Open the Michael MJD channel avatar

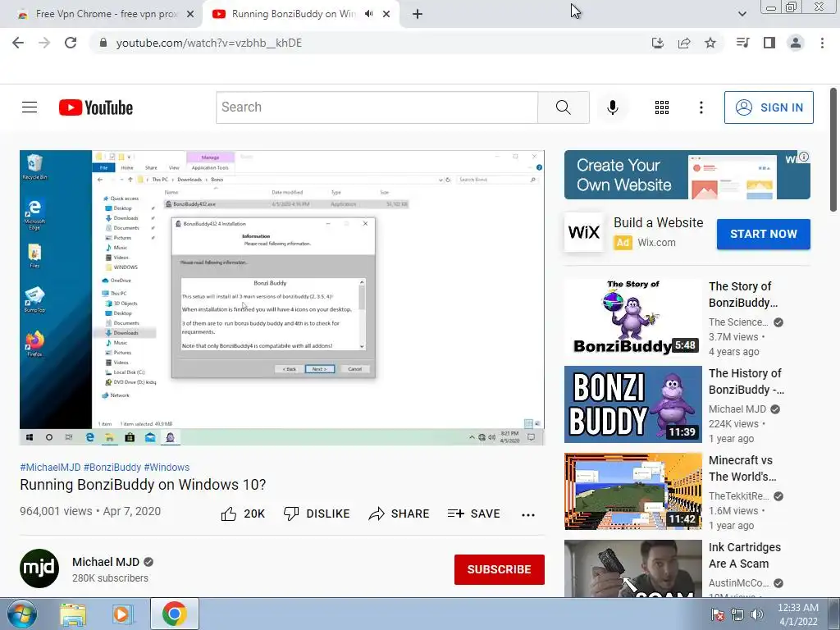[x=39, y=568]
